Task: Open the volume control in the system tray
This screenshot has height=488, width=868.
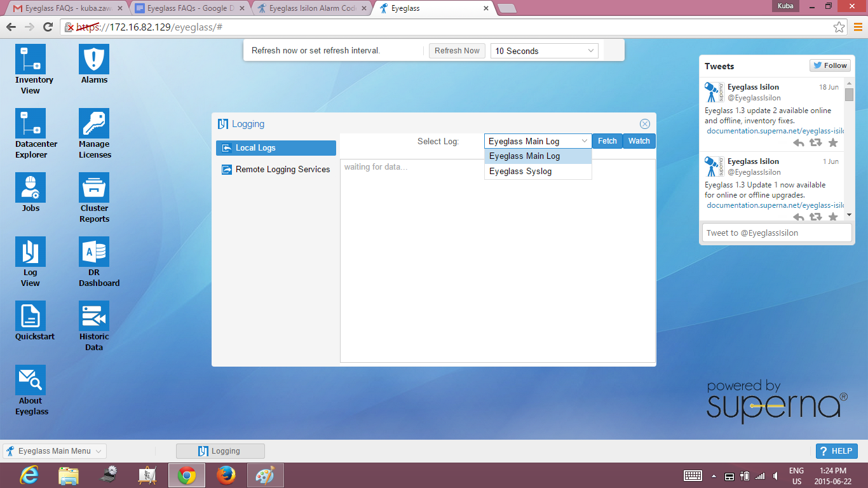Action: point(776,476)
